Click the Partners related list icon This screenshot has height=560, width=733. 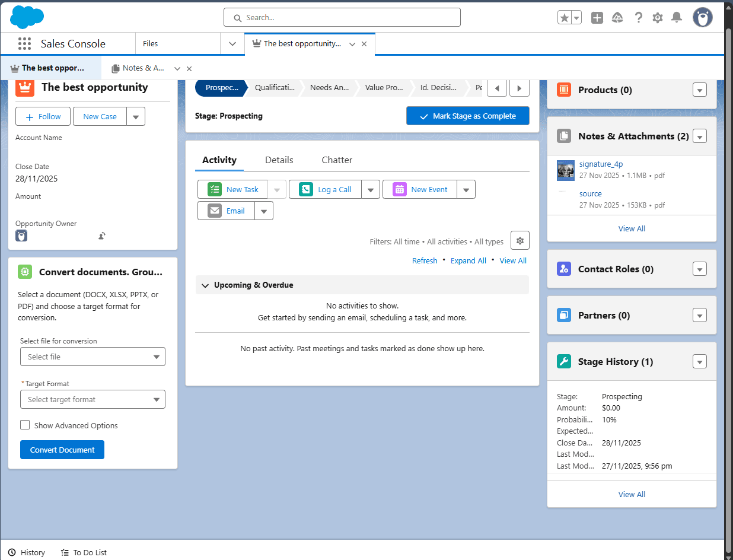coord(564,315)
